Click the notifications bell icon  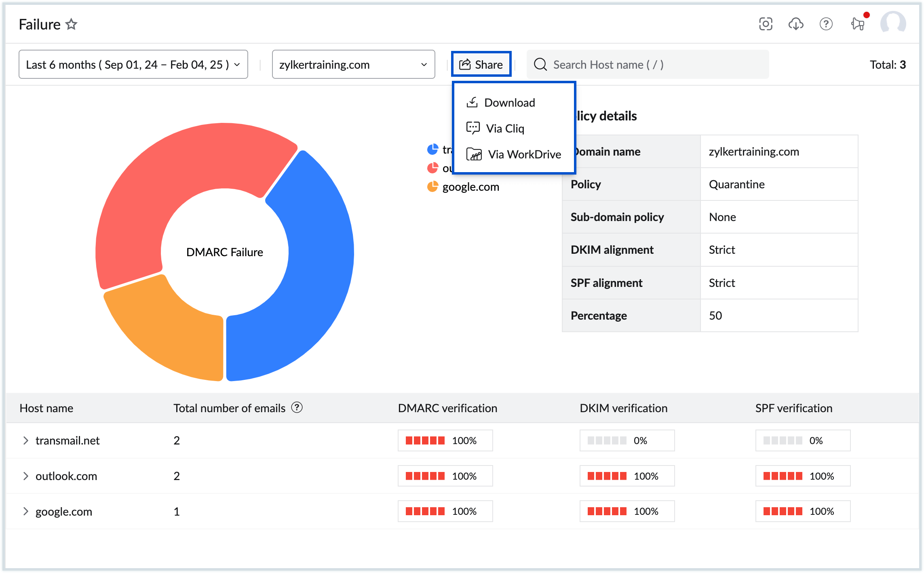click(x=858, y=24)
